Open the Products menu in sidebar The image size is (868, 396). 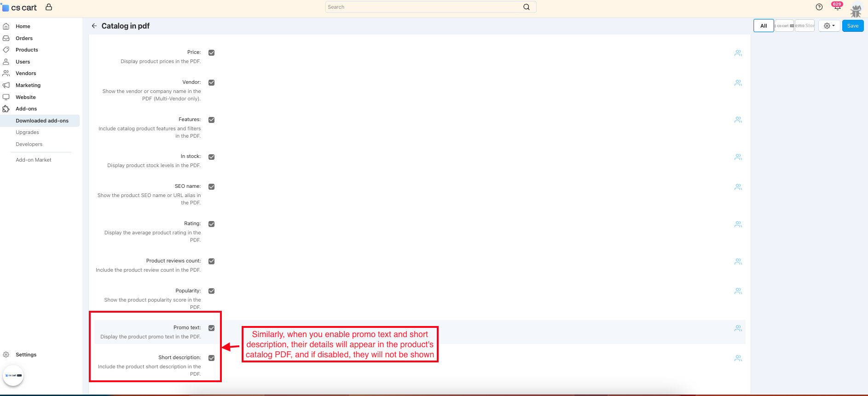pos(27,50)
